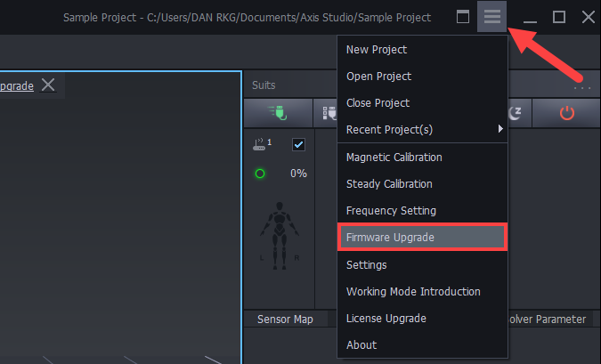Image resolution: width=601 pixels, height=364 pixels.
Task: Click the red power off icon
Action: pos(566,113)
